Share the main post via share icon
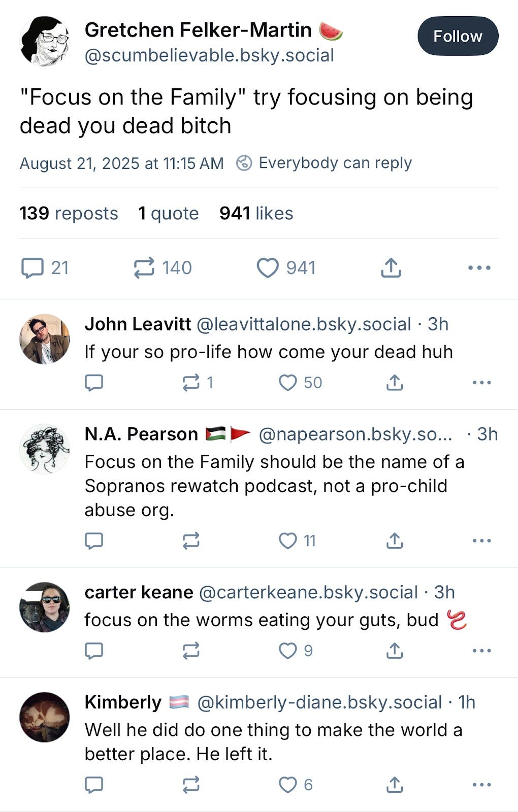The height and width of the screenshot is (812, 518). tap(391, 268)
